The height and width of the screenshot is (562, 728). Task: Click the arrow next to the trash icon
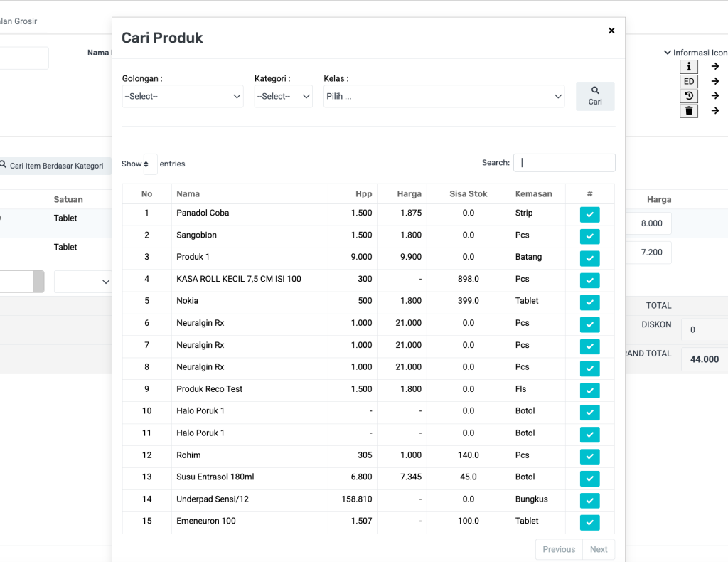[715, 111]
